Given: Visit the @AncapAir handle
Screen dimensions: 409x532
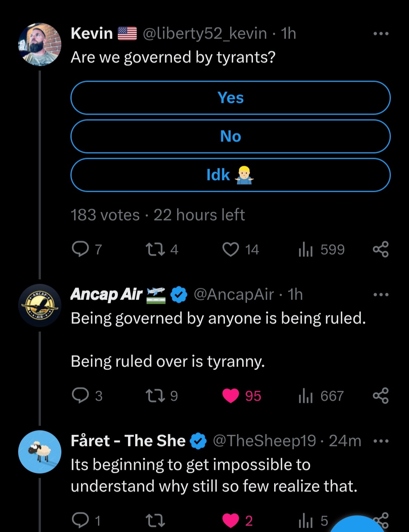Looking at the screenshot, I should pos(234,294).
